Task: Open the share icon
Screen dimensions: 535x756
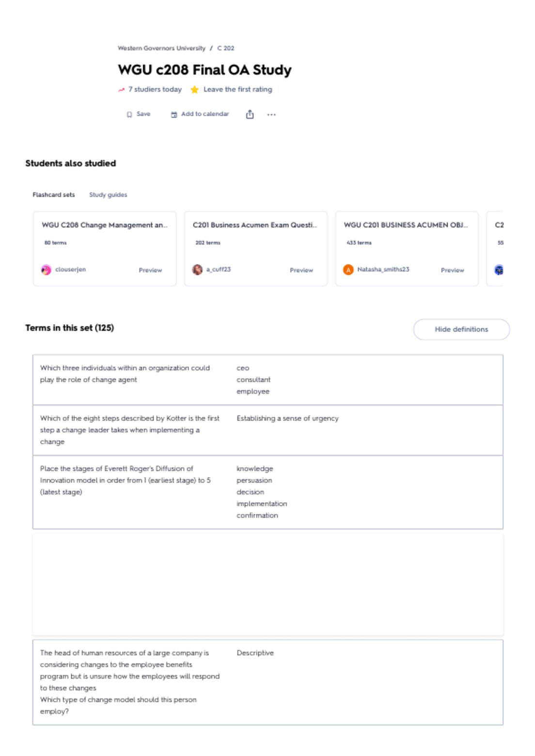Action: click(x=250, y=114)
